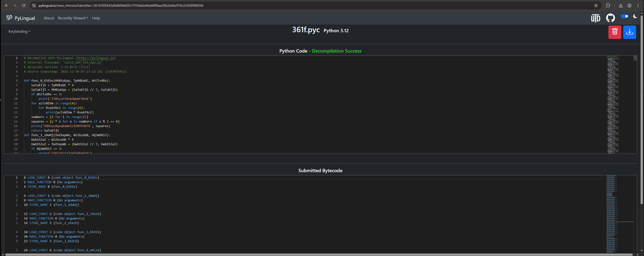The height and width of the screenshot is (256, 644).
Task: Click the Decompilation Success status text
Action: coord(337,51)
